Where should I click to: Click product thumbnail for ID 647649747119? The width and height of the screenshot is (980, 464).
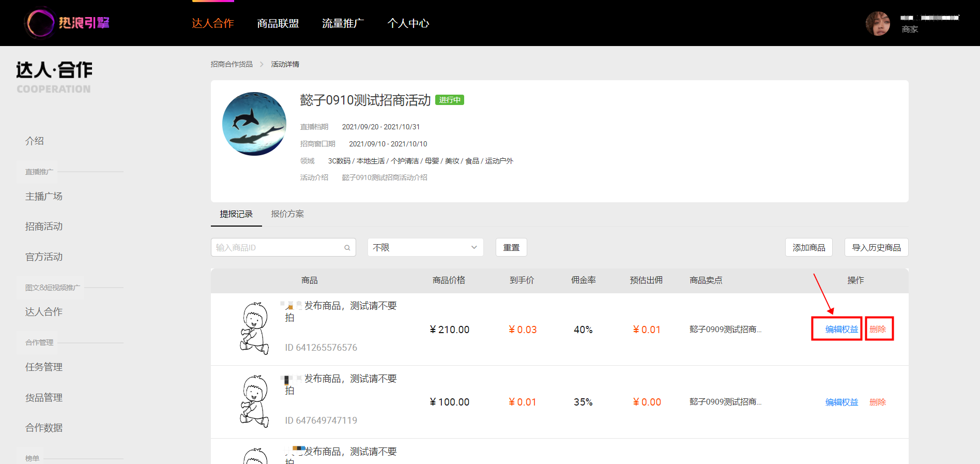click(254, 402)
